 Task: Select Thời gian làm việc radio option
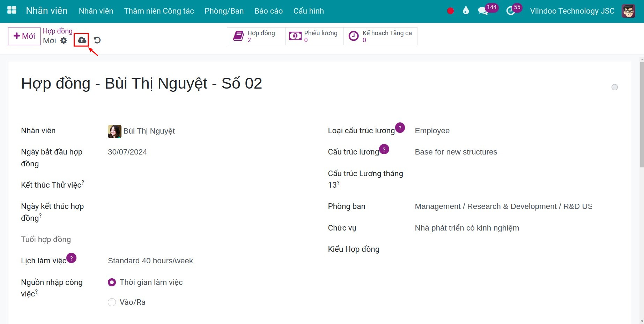coord(112,282)
